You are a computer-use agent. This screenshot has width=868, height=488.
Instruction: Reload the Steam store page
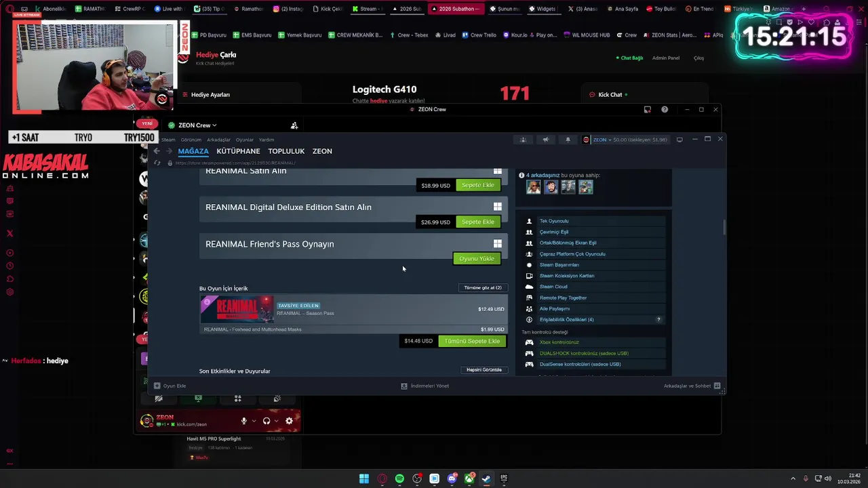coord(157,163)
